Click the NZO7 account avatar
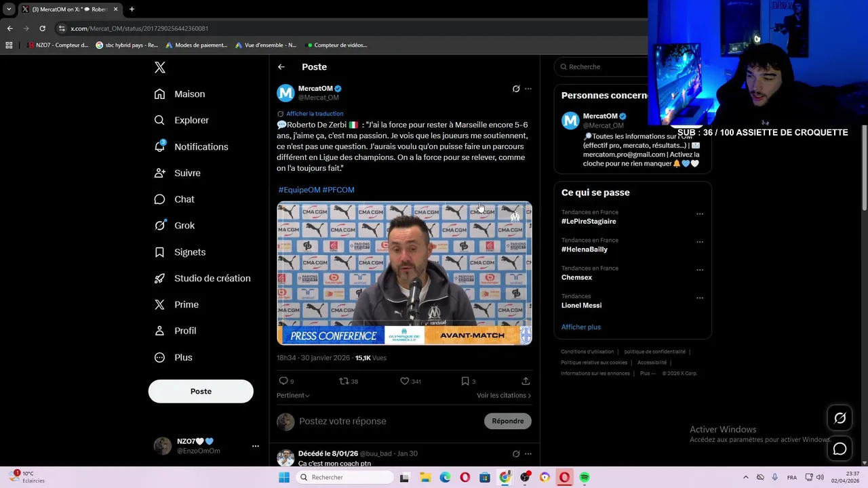Viewport: 868px width, 488px height. (x=163, y=446)
